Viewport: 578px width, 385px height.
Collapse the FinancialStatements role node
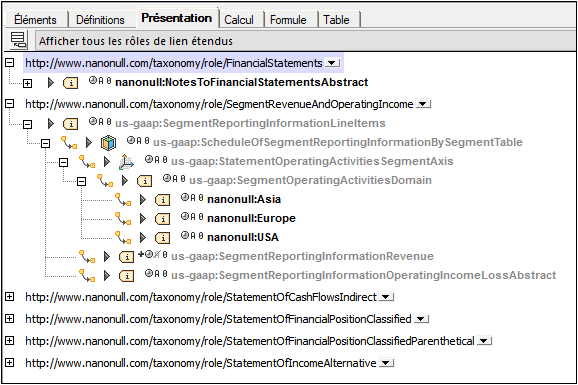(x=10, y=63)
